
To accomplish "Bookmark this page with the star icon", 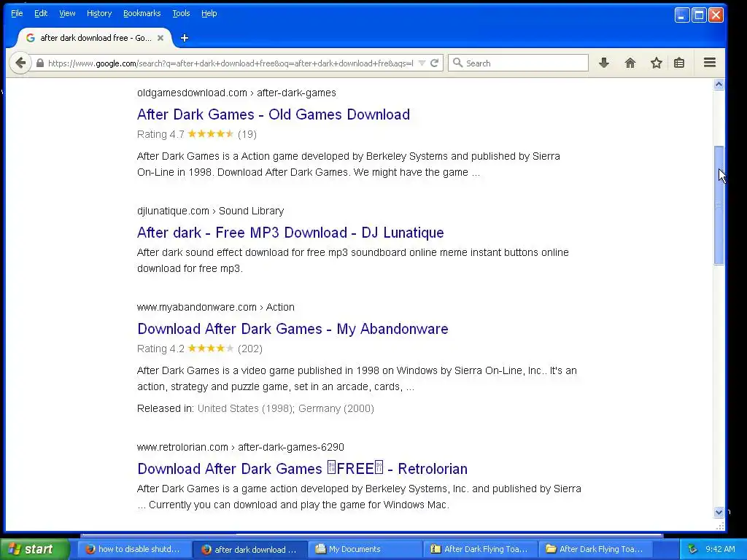I will point(656,63).
